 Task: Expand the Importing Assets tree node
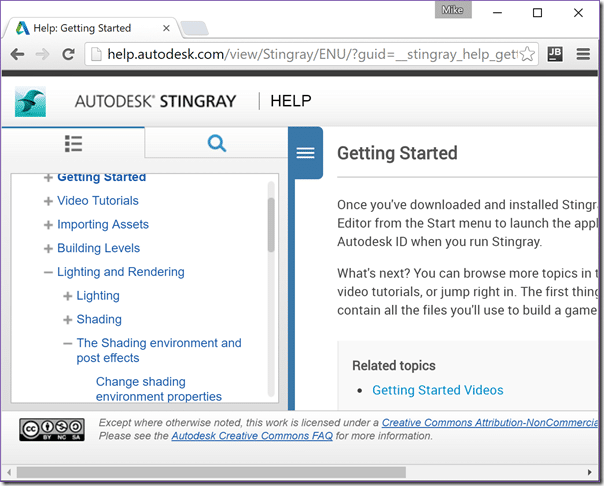[x=48, y=225]
